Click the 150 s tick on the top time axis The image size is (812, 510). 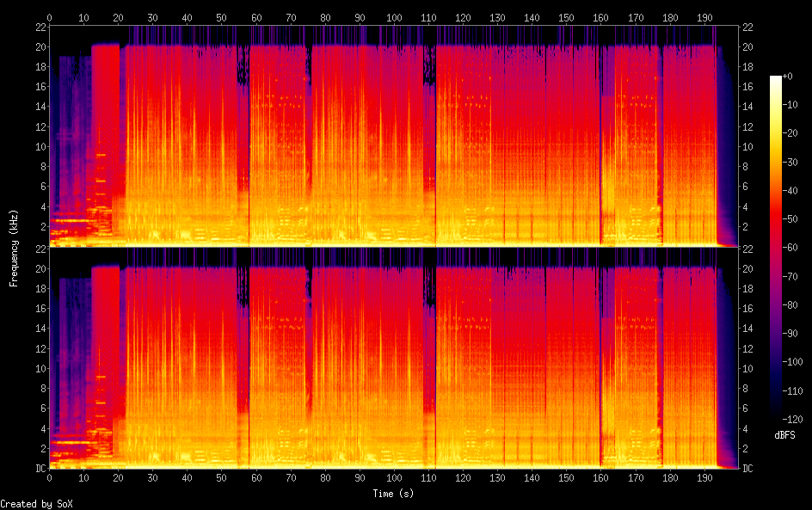pyautogui.click(x=566, y=17)
